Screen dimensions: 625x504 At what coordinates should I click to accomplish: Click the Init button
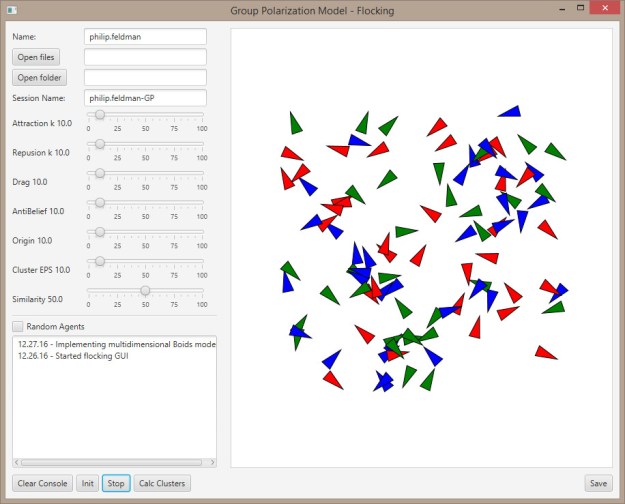[88, 483]
